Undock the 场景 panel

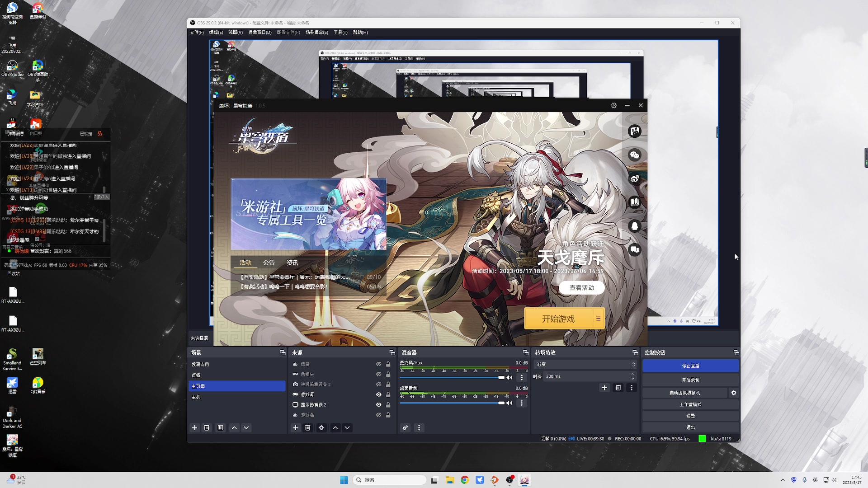[x=283, y=352]
